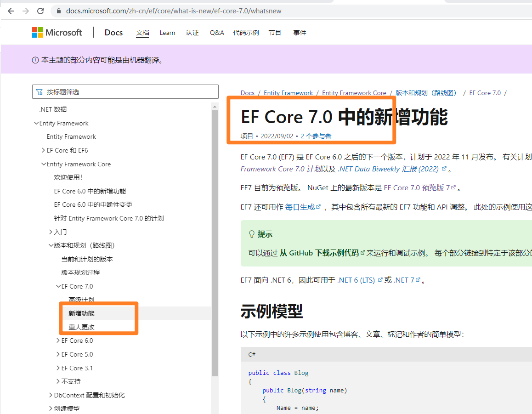Click the EF Core 7.0 breadcrumb link

[x=485, y=93]
